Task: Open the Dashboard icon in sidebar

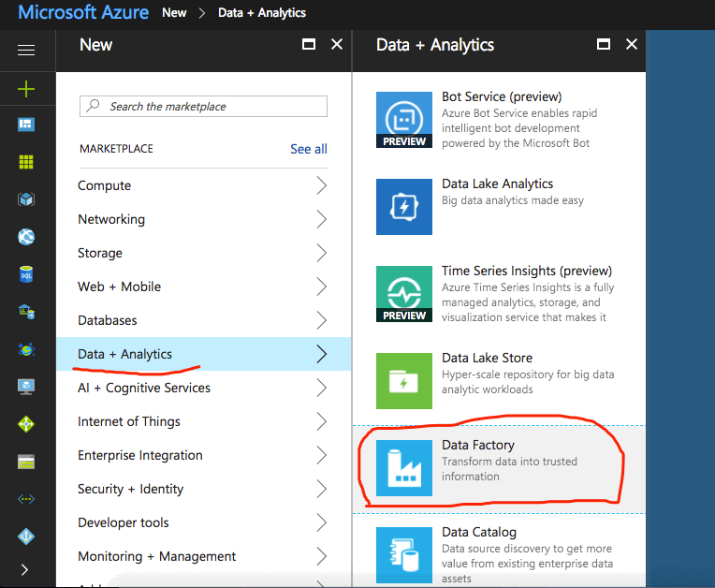Action: 26,125
